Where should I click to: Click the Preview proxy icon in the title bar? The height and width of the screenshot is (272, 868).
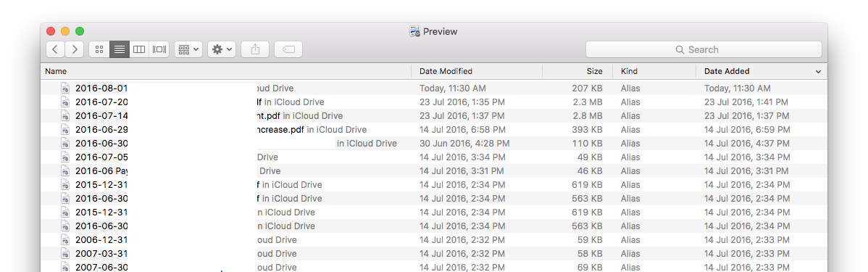click(415, 32)
